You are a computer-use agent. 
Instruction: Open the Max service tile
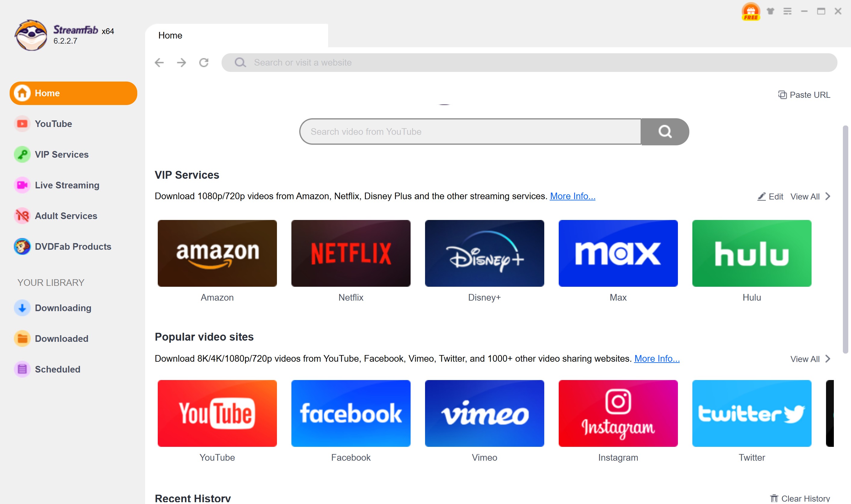pyautogui.click(x=618, y=253)
